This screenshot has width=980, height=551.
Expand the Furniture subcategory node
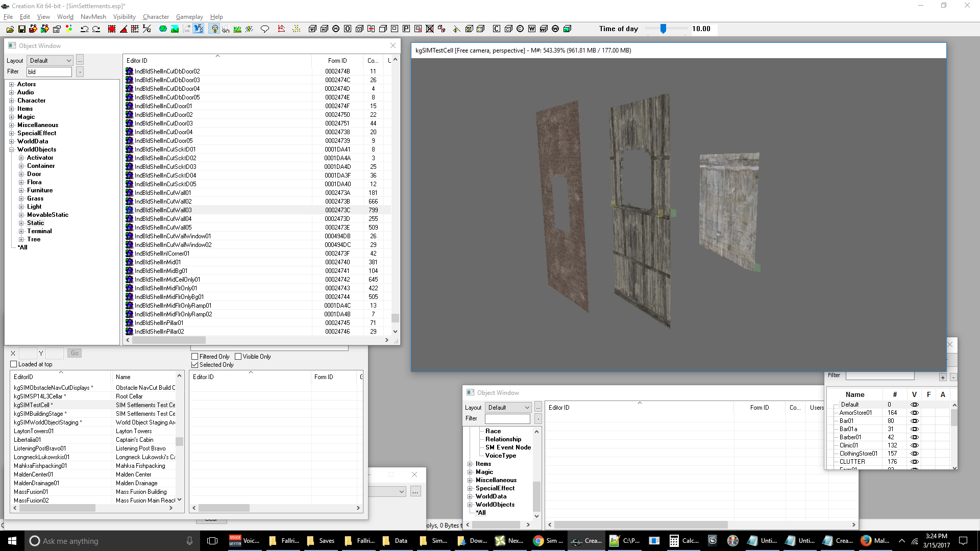coord(21,190)
